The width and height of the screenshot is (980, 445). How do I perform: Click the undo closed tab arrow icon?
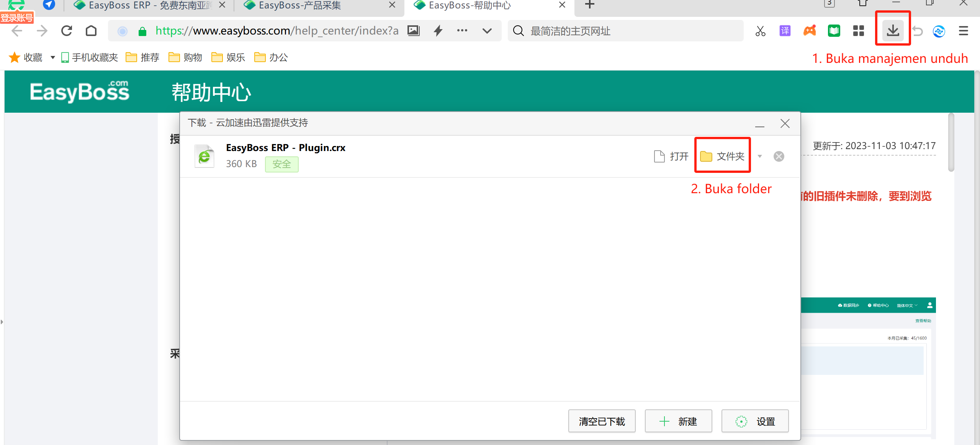coord(917,31)
